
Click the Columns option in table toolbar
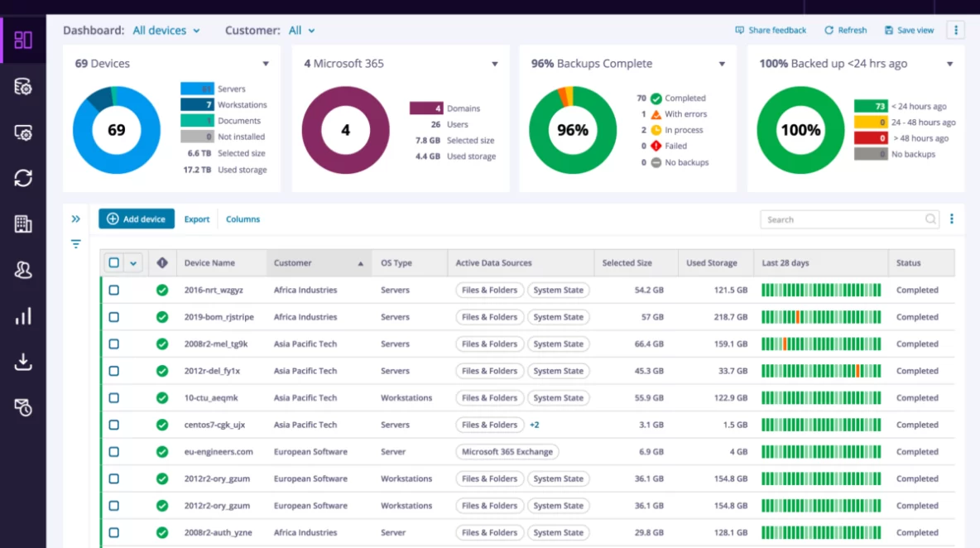click(x=243, y=219)
